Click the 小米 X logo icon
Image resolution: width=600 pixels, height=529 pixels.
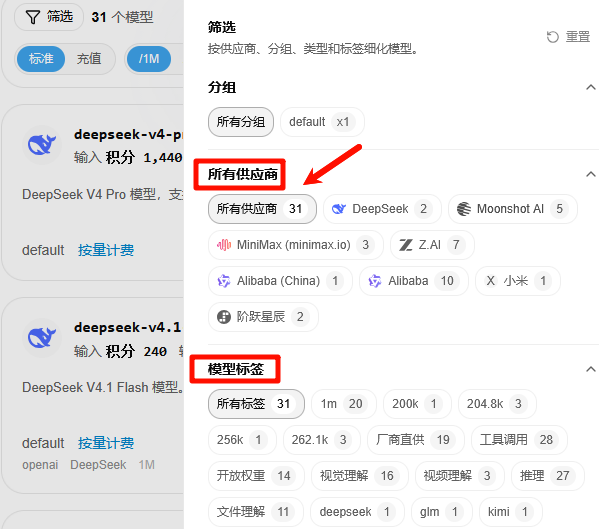(491, 281)
